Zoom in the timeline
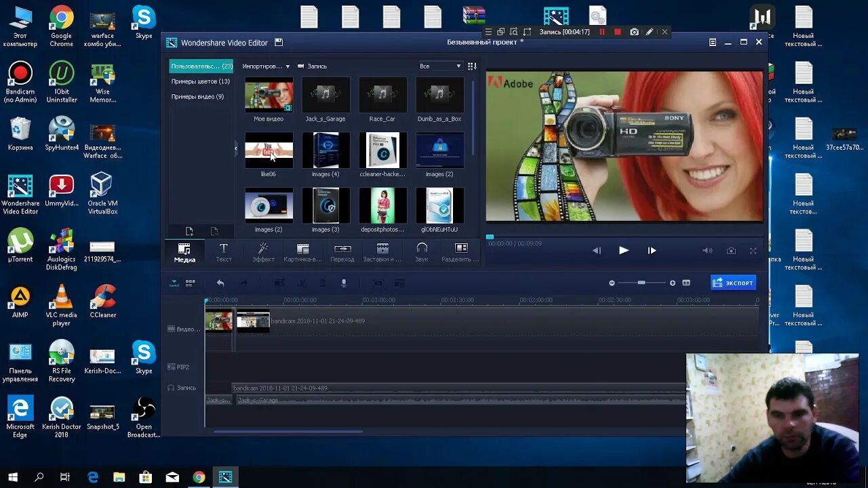868x488 pixels. click(x=673, y=283)
